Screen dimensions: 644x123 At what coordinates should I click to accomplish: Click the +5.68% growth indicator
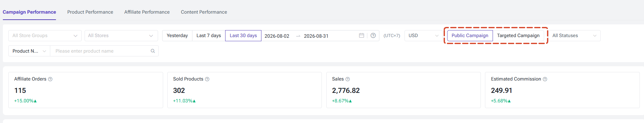501,101
